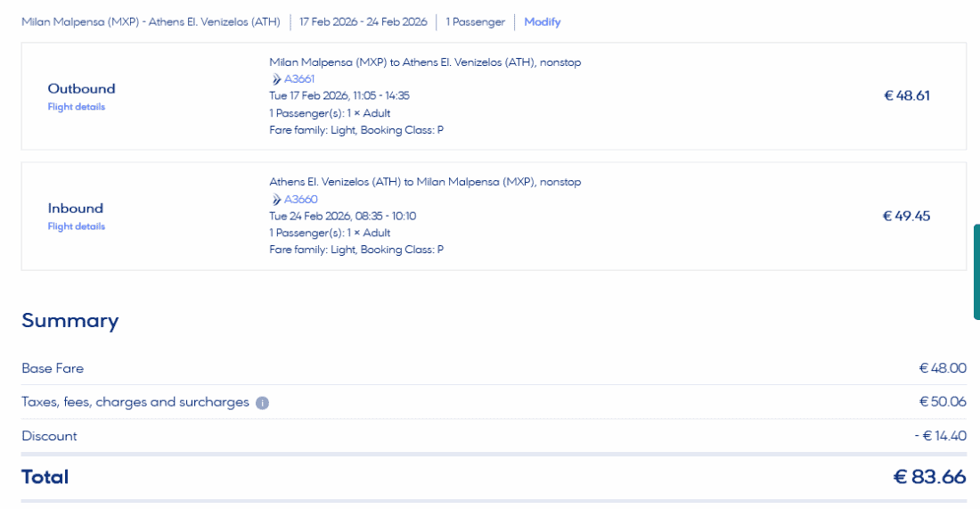Select the Inbound heading
The height and width of the screenshot is (509, 980).
tap(75, 209)
